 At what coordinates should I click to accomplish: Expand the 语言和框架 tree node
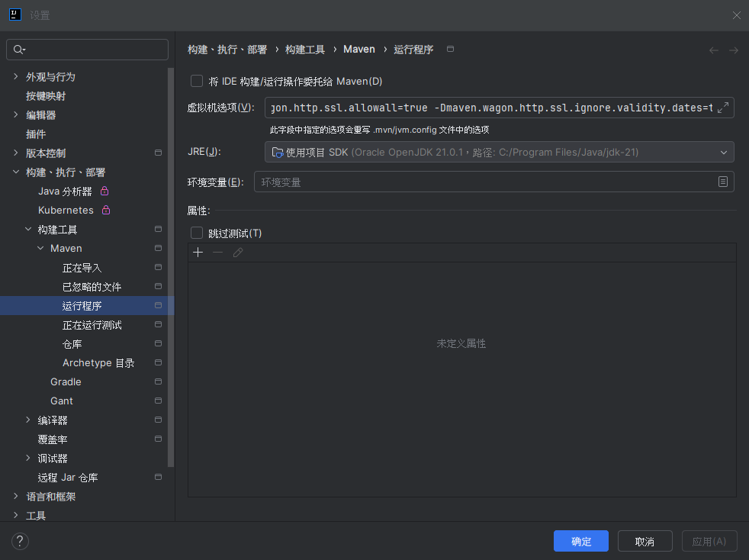pyautogui.click(x=16, y=497)
